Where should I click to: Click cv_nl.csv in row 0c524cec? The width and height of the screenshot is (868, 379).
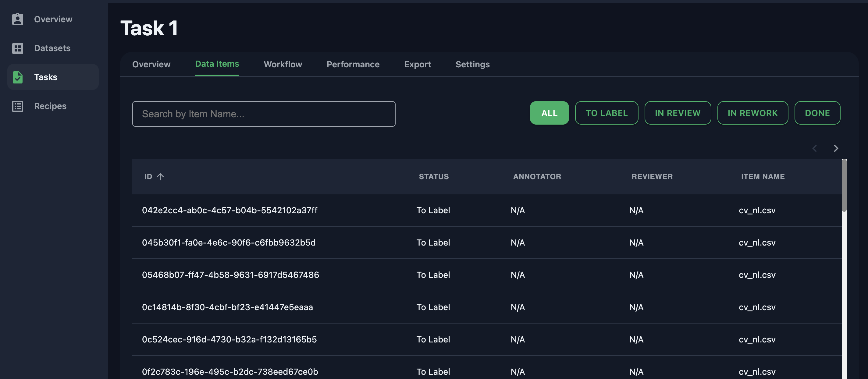tap(757, 340)
